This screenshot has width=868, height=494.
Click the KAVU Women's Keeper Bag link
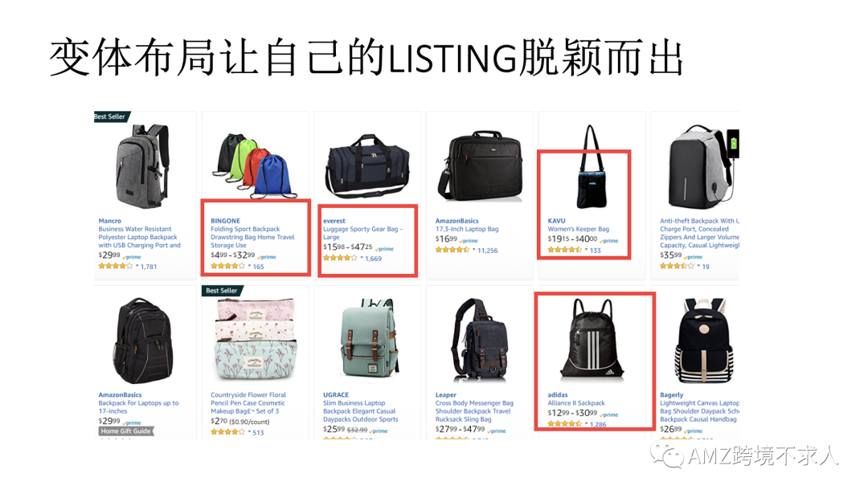(x=578, y=229)
